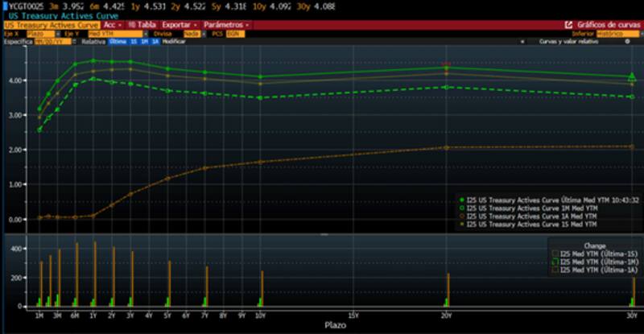
Task: Click the pop-out icon beside Gráficos de curvas
Action: tap(569, 25)
